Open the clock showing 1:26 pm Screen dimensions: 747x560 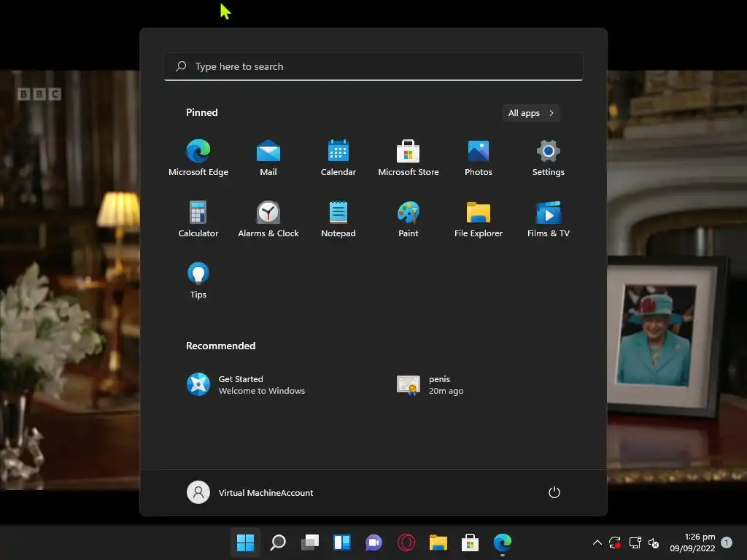pos(692,542)
